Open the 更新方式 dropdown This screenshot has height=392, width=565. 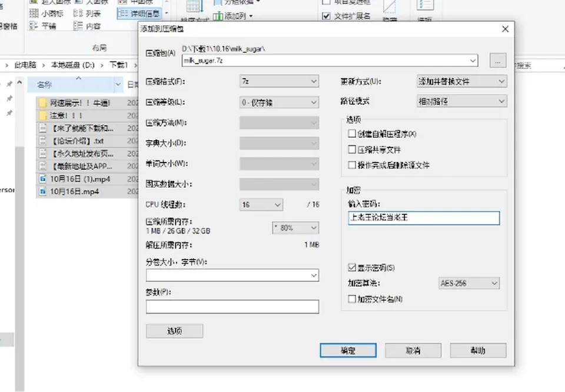[462, 81]
